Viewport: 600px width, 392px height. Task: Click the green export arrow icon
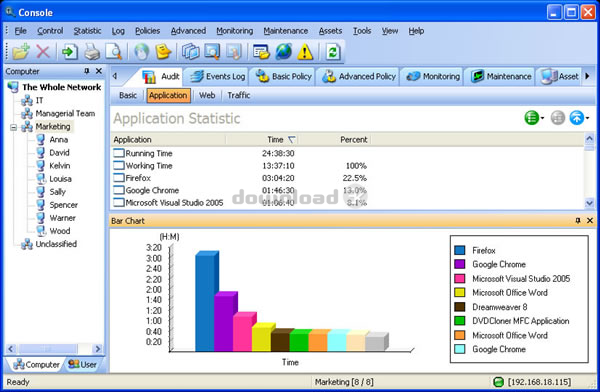pyautogui.click(x=70, y=52)
